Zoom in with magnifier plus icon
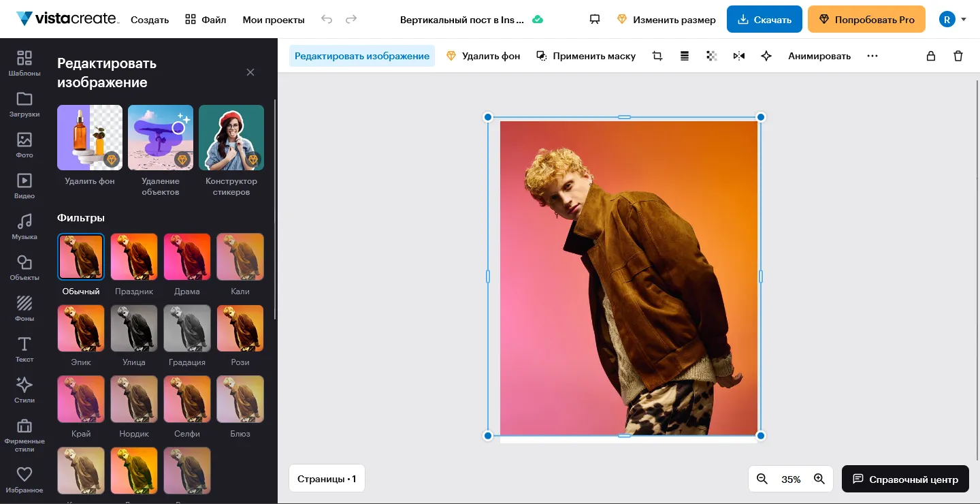This screenshot has width=980, height=504. (819, 479)
